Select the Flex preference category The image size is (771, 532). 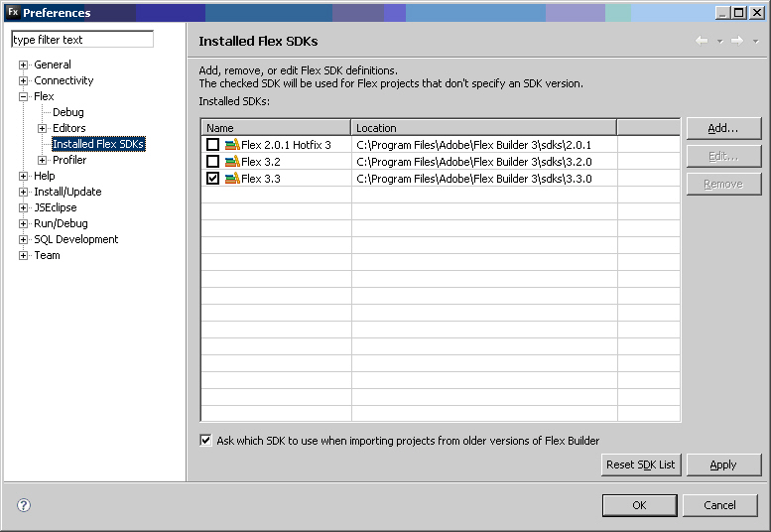(x=44, y=96)
